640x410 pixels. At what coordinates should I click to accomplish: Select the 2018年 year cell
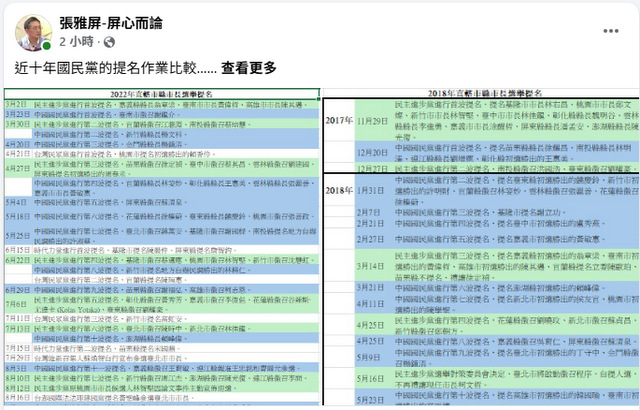pyautogui.click(x=339, y=189)
